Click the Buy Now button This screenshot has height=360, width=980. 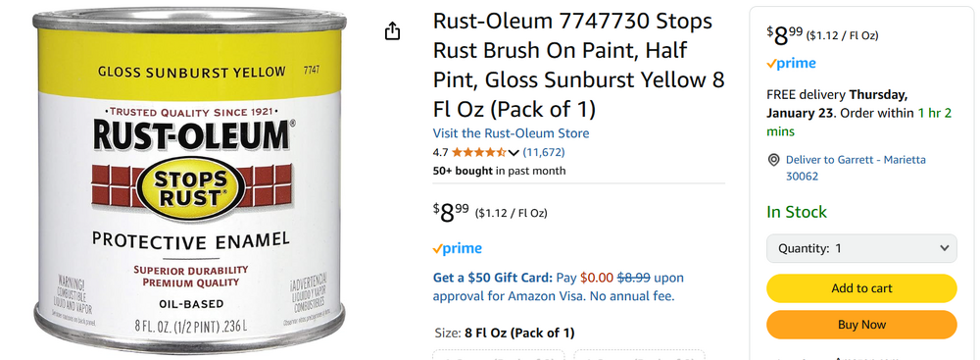click(861, 325)
